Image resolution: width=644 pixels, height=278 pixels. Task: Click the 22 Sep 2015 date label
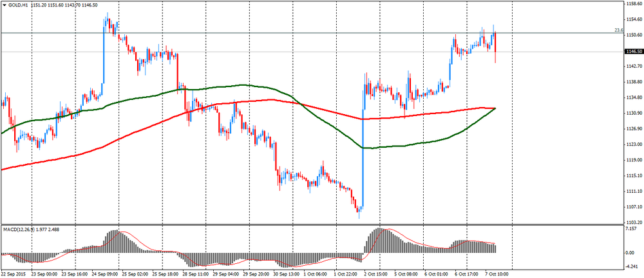pyautogui.click(x=13, y=273)
